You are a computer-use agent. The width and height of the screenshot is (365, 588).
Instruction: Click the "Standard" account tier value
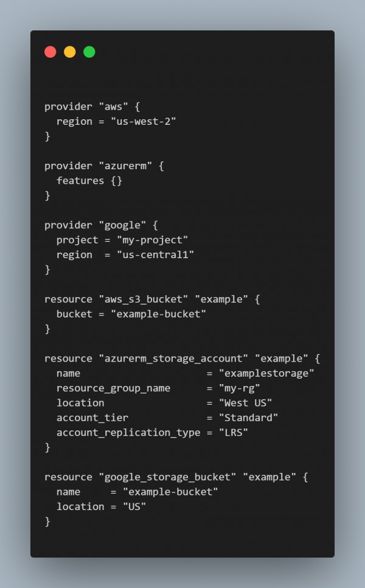click(248, 418)
